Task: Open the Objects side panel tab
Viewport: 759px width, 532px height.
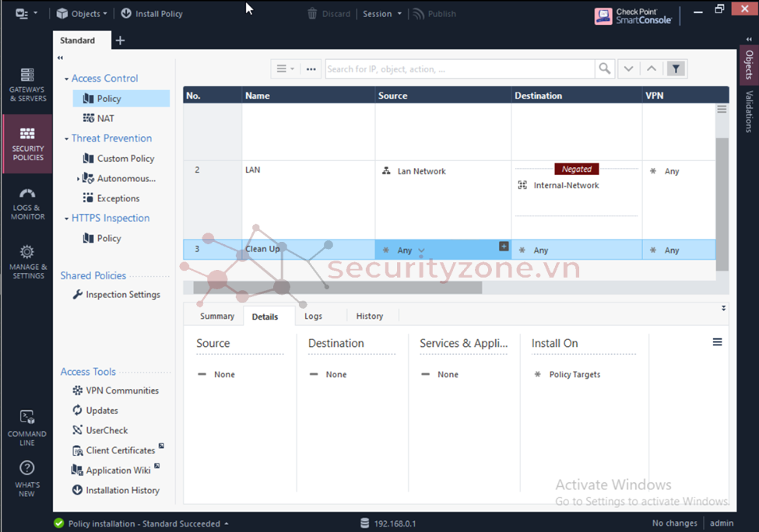Action: 749,65
